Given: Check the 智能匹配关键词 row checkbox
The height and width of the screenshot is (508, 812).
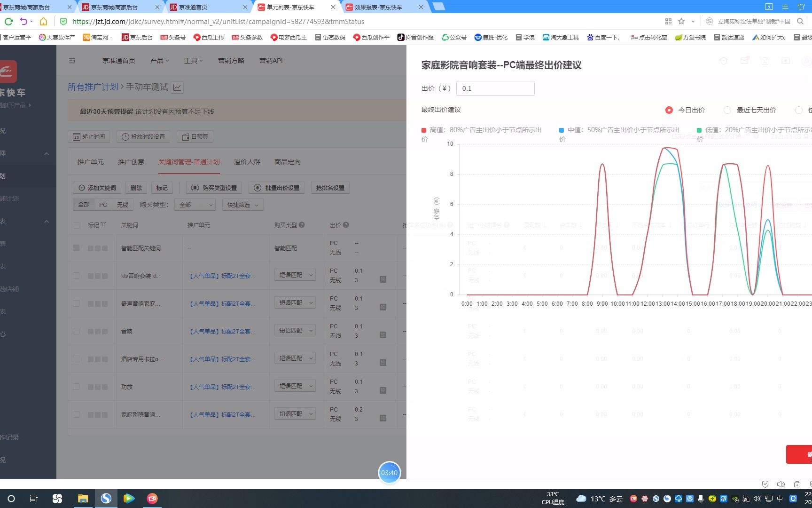Looking at the screenshot, I should [x=76, y=248].
